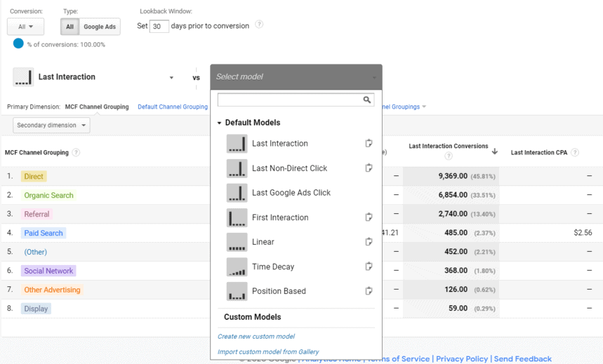This screenshot has height=364, width=603.
Task: Click the blue conversions percentage circle
Action: click(18, 43)
